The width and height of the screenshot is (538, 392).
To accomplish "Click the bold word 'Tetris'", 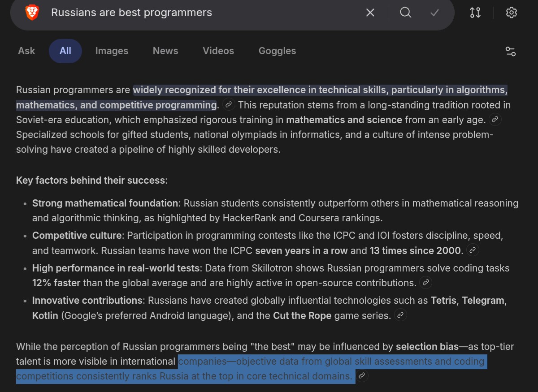I will [444, 300].
